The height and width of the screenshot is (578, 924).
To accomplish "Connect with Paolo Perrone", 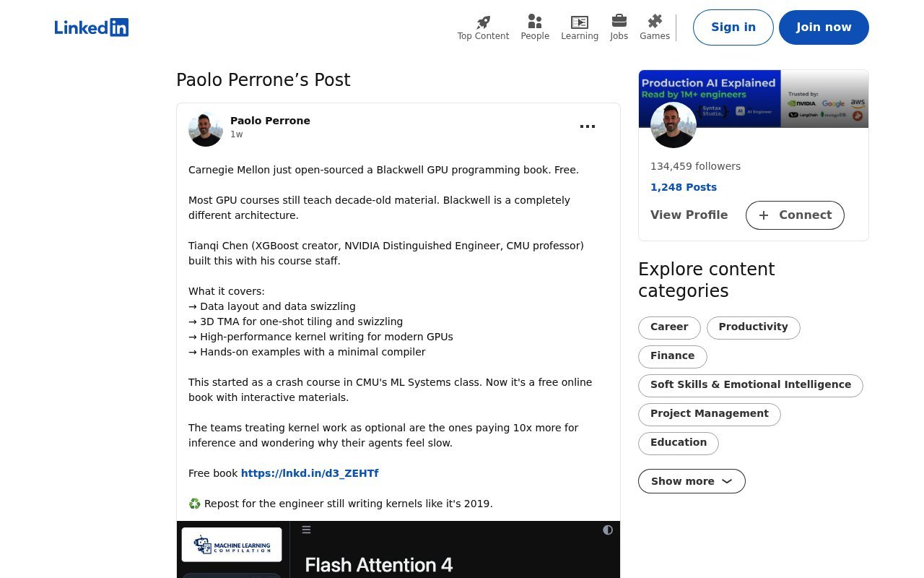I will click(x=795, y=215).
